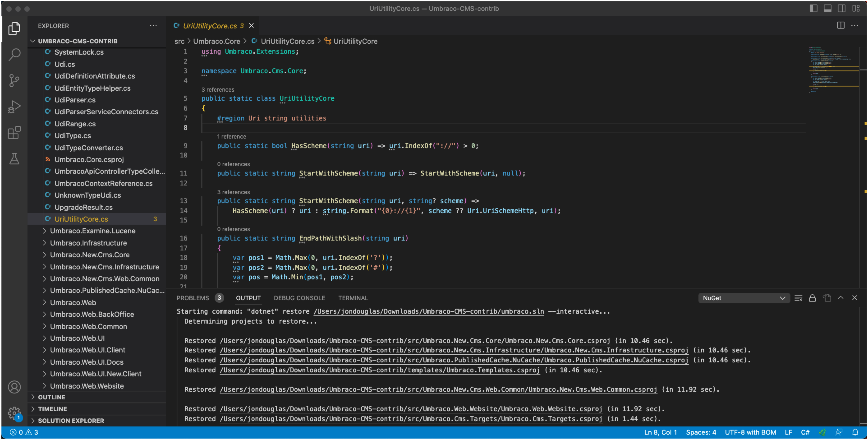Open the Source Control view
The image size is (868, 440).
(x=14, y=81)
